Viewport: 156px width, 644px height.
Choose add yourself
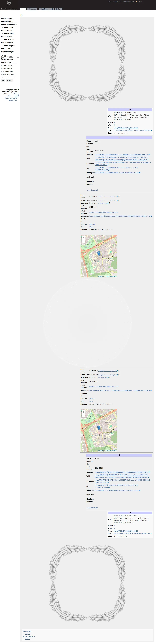point(9,33)
